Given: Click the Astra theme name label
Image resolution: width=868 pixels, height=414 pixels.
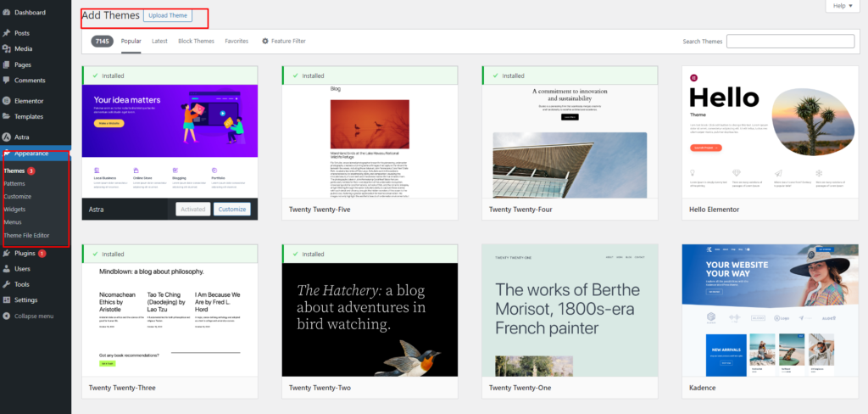Looking at the screenshot, I should tap(97, 210).
